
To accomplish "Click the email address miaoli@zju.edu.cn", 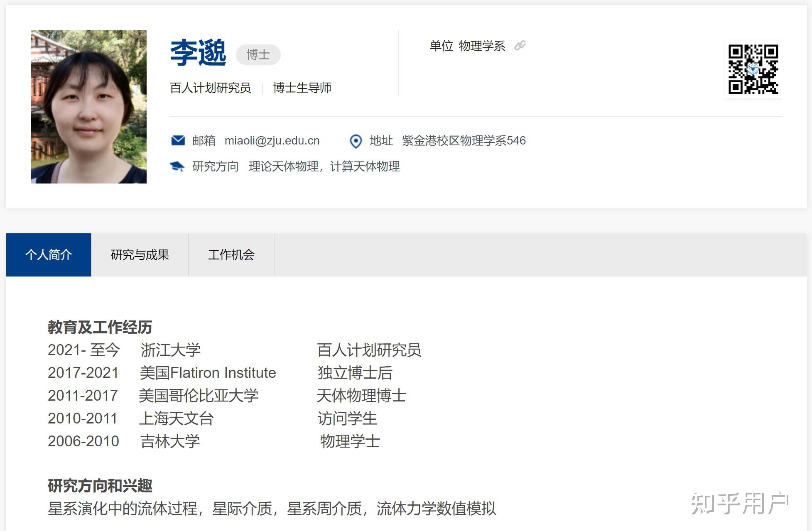I will click(272, 141).
